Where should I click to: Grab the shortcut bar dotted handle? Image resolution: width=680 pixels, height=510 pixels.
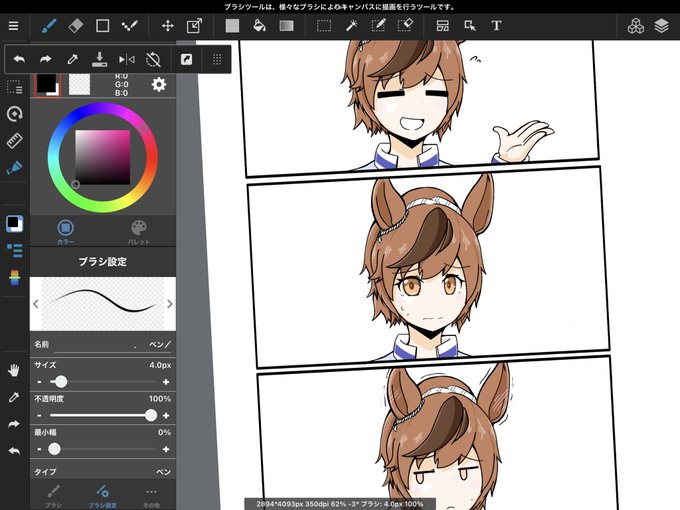[217, 59]
